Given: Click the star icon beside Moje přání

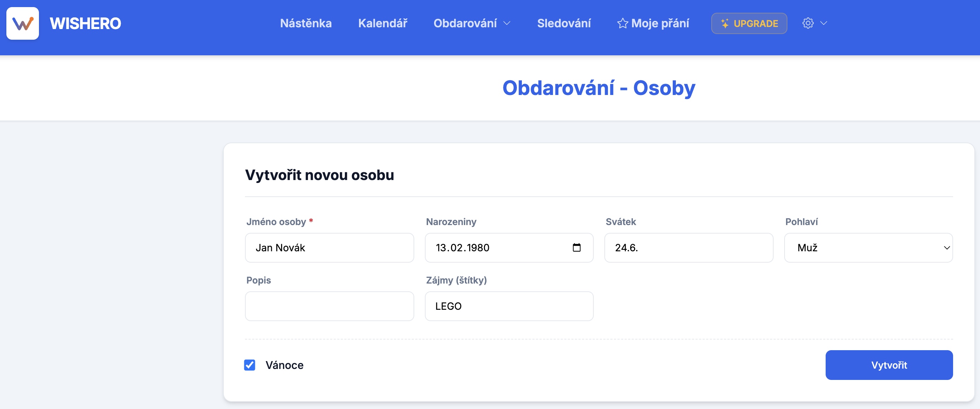Looking at the screenshot, I should (x=622, y=23).
